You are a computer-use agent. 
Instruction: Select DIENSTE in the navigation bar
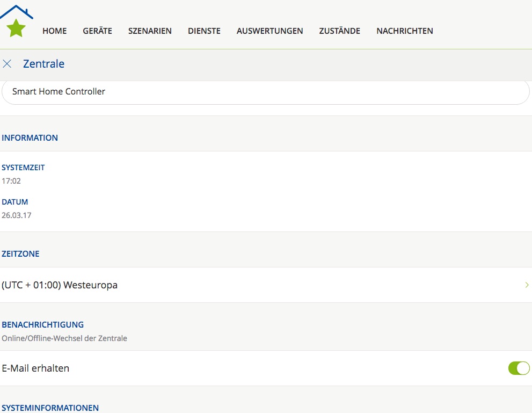pyautogui.click(x=204, y=31)
